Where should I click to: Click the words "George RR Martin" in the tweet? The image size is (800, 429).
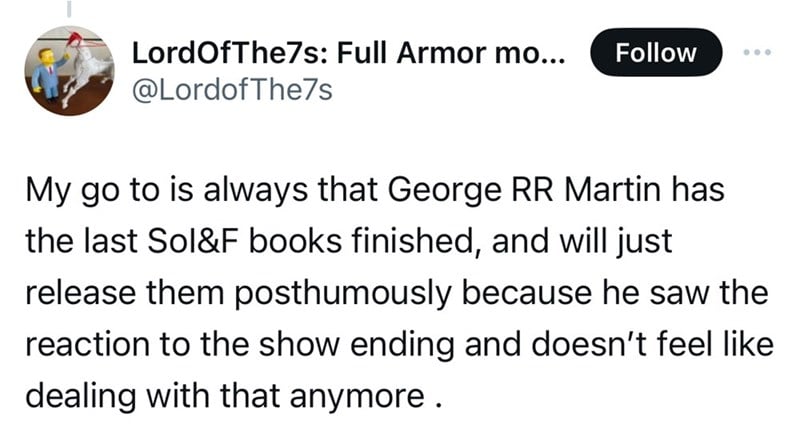[571, 191]
